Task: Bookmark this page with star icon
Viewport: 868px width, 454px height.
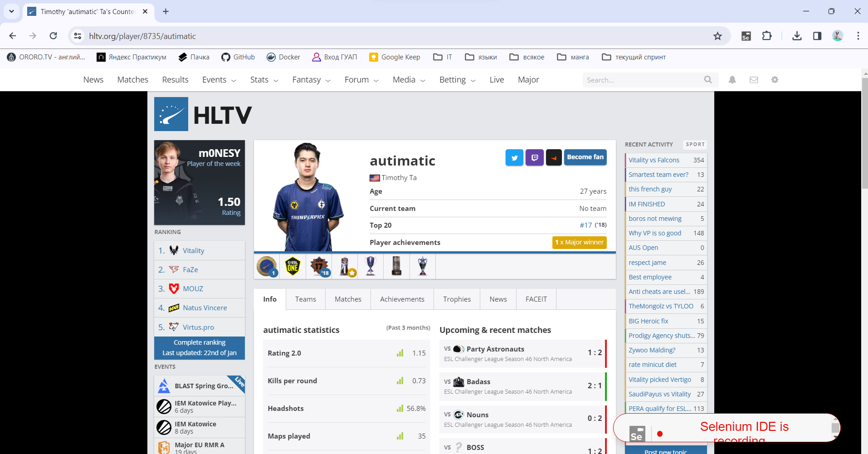Action: [717, 36]
